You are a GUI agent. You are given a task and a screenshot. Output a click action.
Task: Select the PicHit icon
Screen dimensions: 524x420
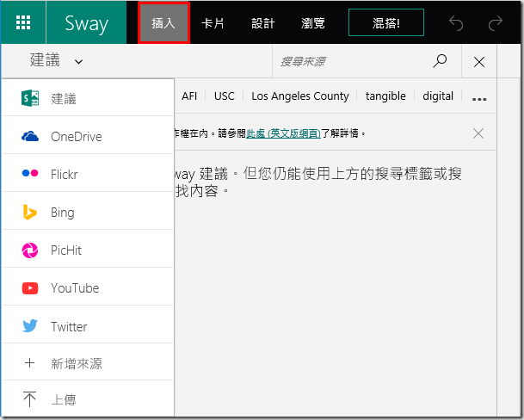click(30, 250)
